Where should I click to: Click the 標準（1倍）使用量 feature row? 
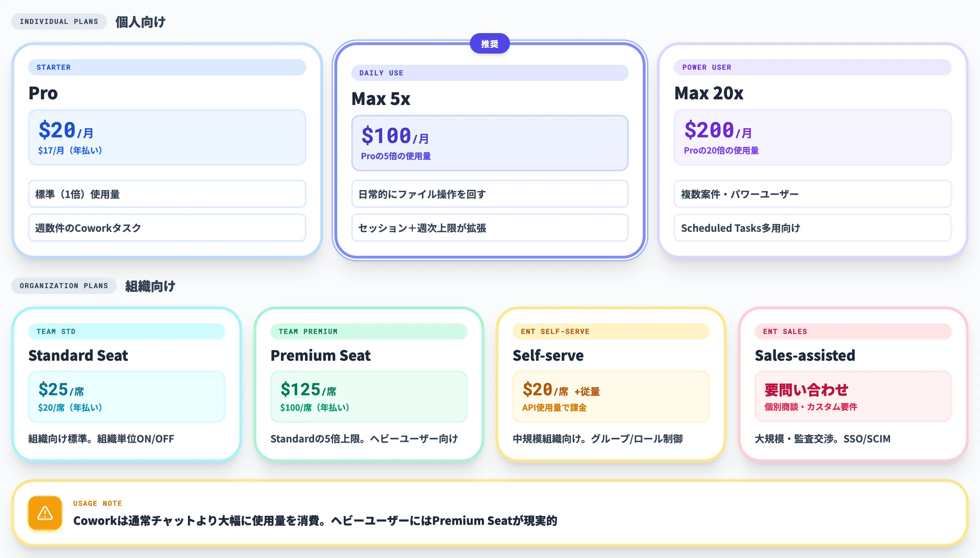pyautogui.click(x=167, y=194)
